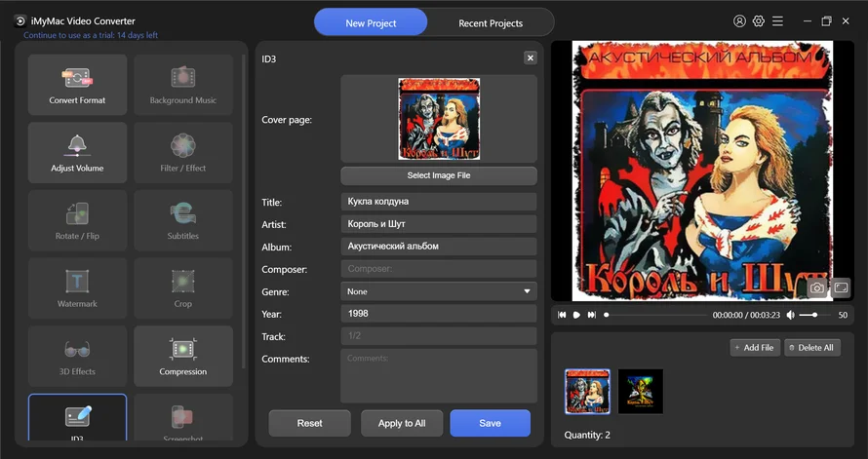Switch to the Recent Projects tab
The height and width of the screenshot is (459, 868).
491,23
